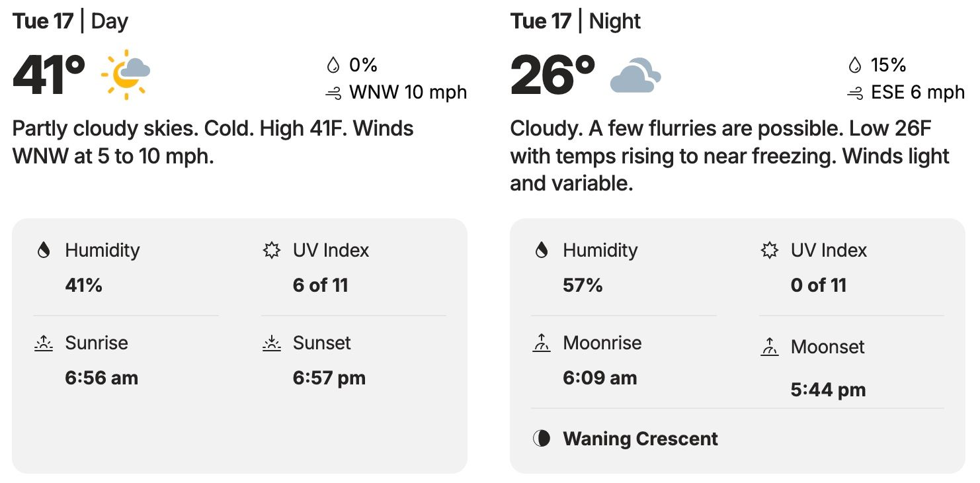Click the Waning Crescent moon phase icon
This screenshot has width=980, height=483.
[542, 439]
